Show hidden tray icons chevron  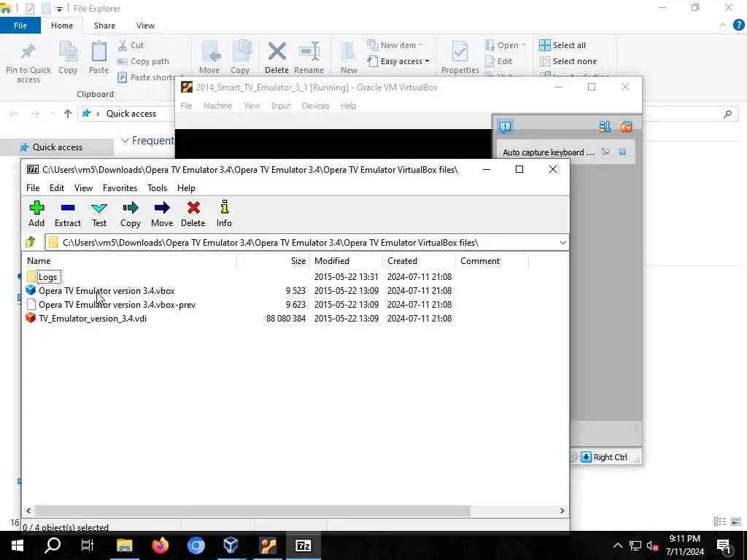tap(617, 545)
